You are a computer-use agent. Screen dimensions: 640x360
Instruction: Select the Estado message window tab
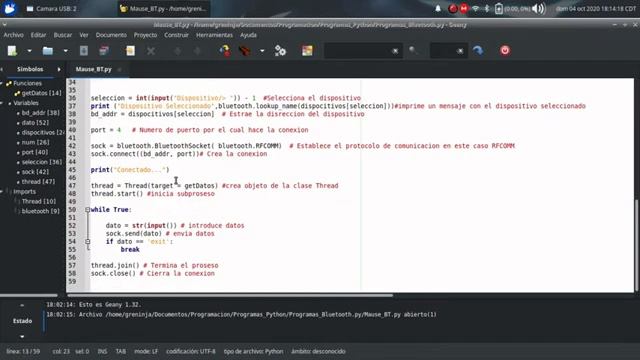coord(22,321)
